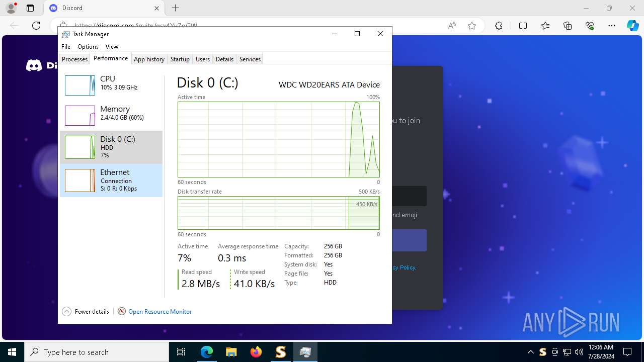Open the Favorites list icon
This screenshot has height=362, width=644.
[545, 26]
